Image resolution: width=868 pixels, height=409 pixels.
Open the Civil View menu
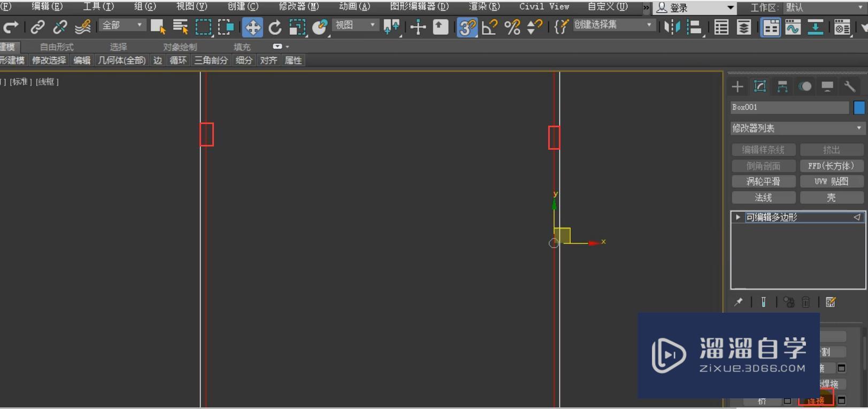click(544, 7)
